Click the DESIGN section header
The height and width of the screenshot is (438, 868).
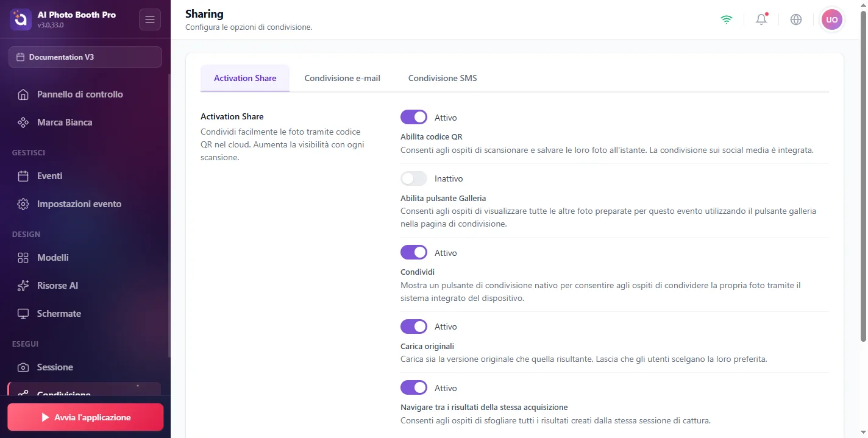26,234
